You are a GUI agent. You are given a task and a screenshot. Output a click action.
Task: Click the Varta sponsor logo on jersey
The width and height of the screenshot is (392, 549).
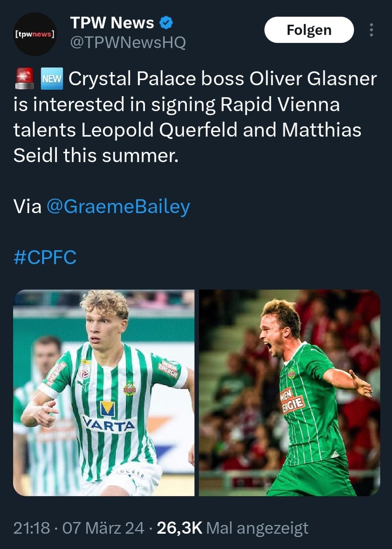(109, 417)
